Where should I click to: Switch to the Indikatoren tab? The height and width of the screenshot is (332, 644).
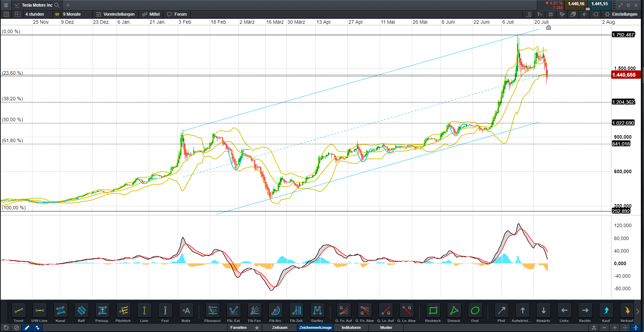point(351,328)
